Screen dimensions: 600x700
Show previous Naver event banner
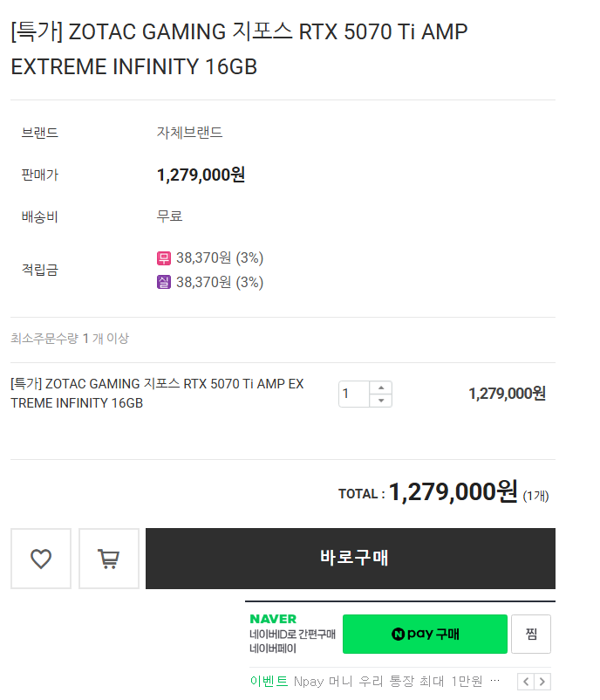(526, 682)
